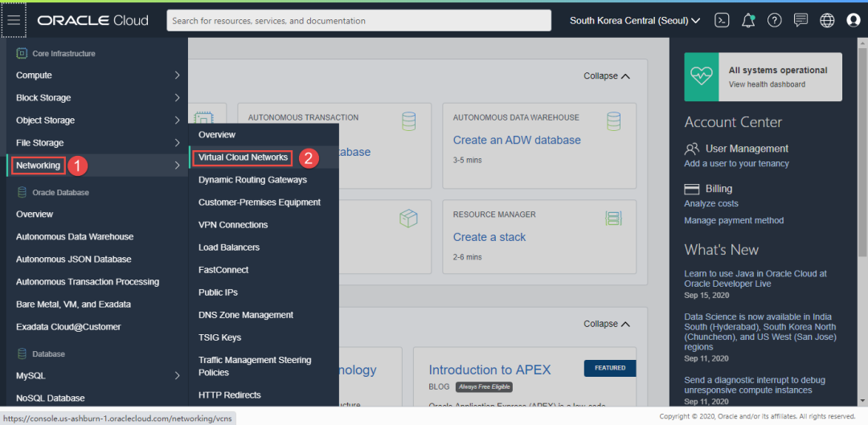This screenshot has width=868, height=425.
Task: Open the support chat icon
Action: 800,20
